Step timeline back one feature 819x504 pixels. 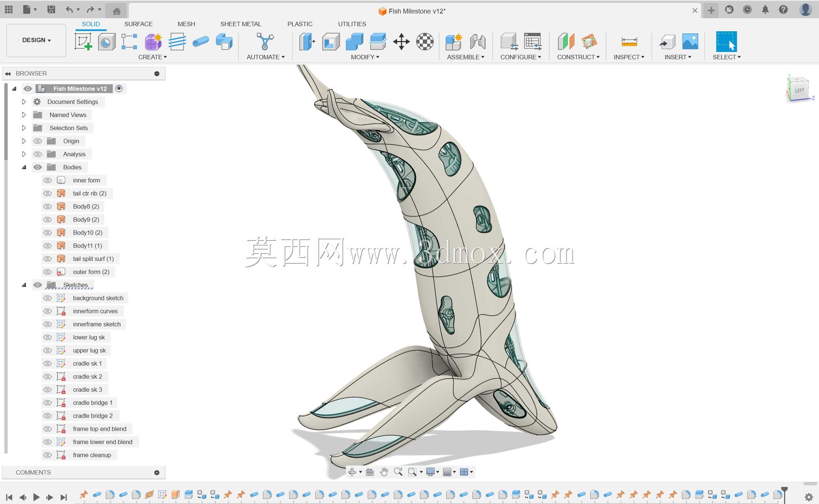click(23, 497)
